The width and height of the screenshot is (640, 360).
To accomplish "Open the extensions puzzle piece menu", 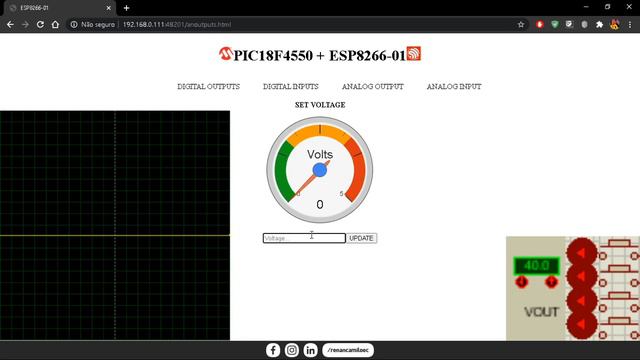I will pos(599,24).
